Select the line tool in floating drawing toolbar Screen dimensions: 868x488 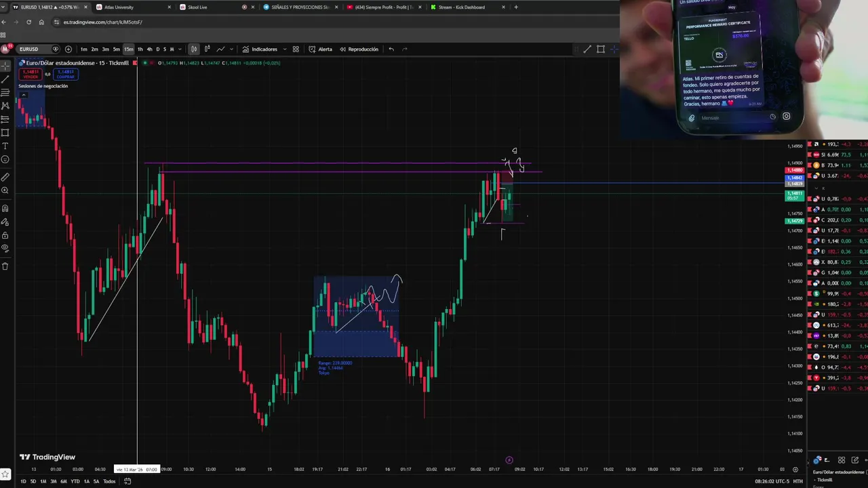pos(587,49)
